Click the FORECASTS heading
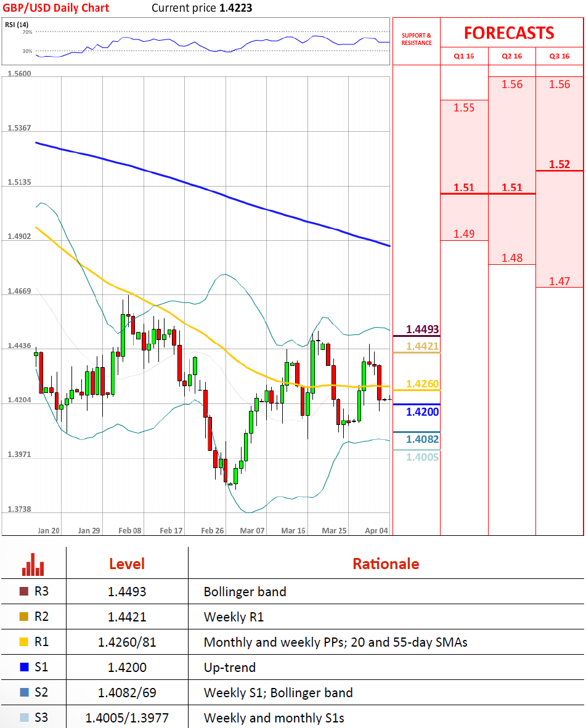 tap(509, 33)
